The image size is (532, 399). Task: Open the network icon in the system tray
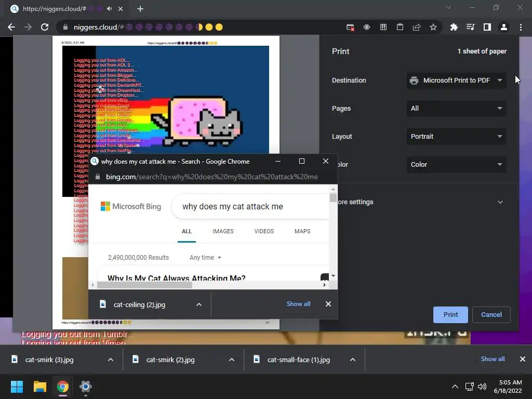coord(470,387)
